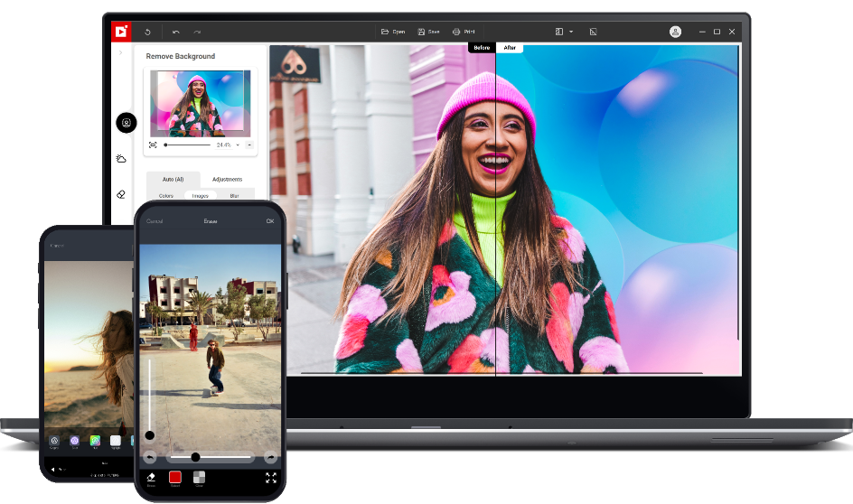The image size is (853, 504).
Task: Click the minus zoom-out button
Action: pyautogui.click(x=249, y=145)
